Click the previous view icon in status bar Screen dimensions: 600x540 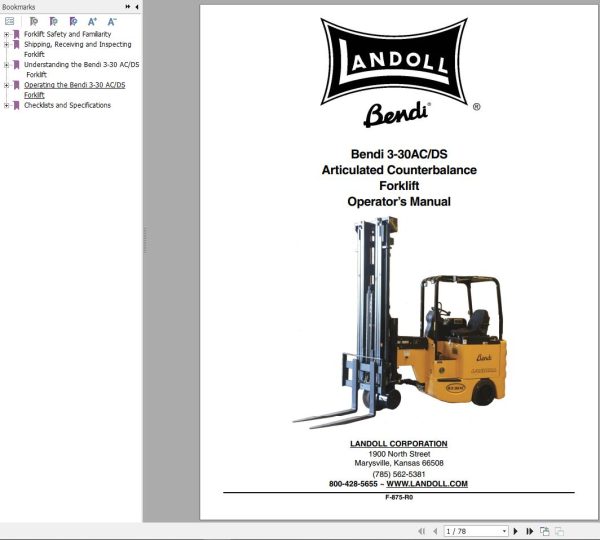tap(545, 531)
